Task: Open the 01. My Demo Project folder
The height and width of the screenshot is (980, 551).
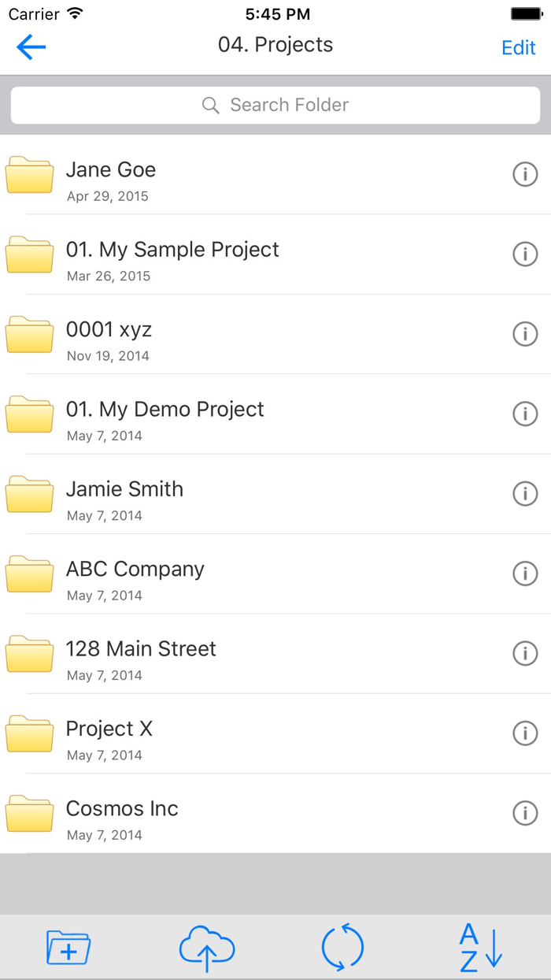Action: click(x=165, y=409)
